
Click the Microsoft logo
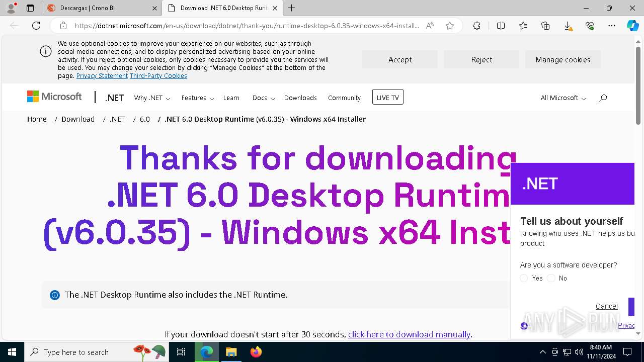click(54, 97)
